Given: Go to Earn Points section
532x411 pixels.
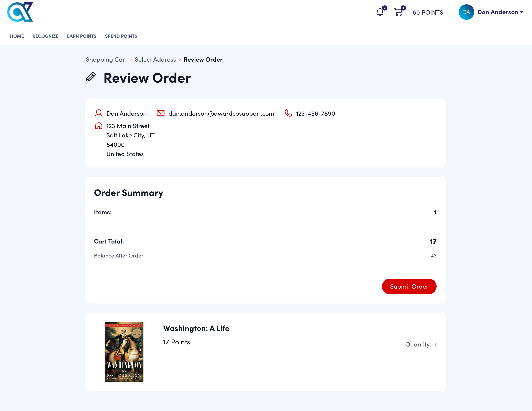Looking at the screenshot, I should pyautogui.click(x=82, y=36).
